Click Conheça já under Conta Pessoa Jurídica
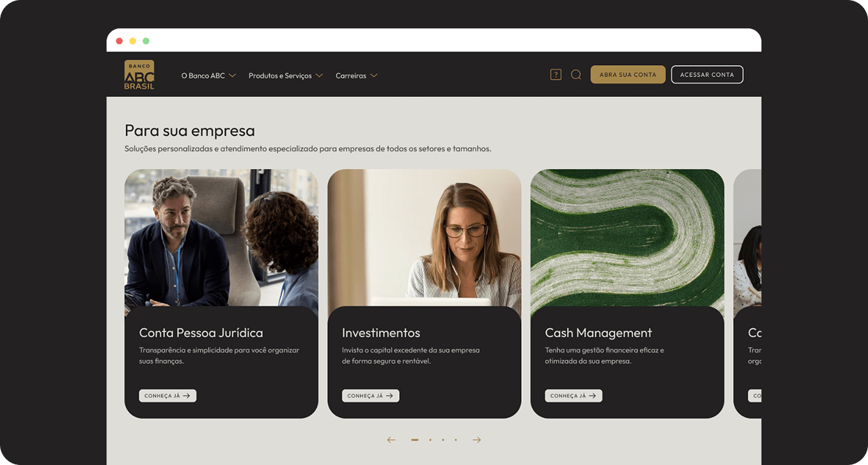 pyautogui.click(x=167, y=396)
